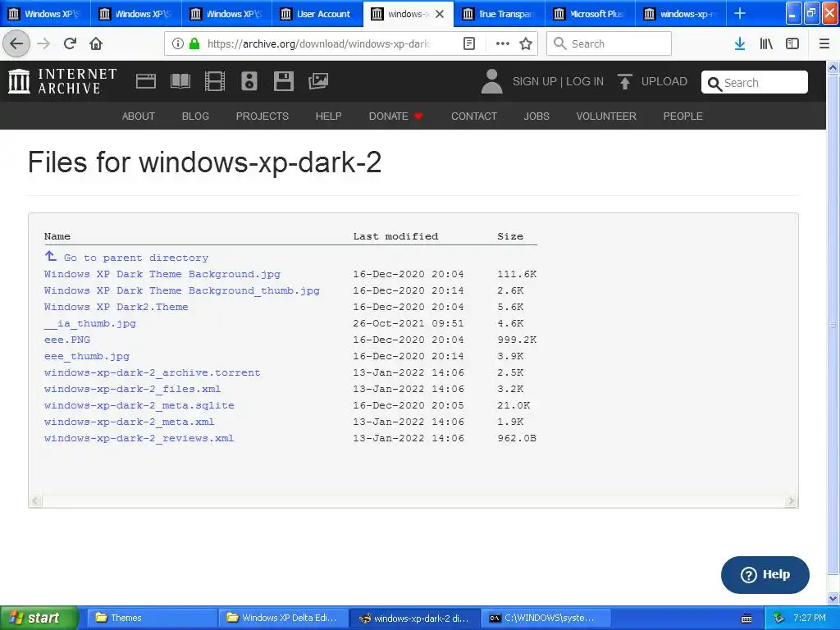Switch to the User Account tab
This screenshot has height=630, width=840.
[317, 14]
